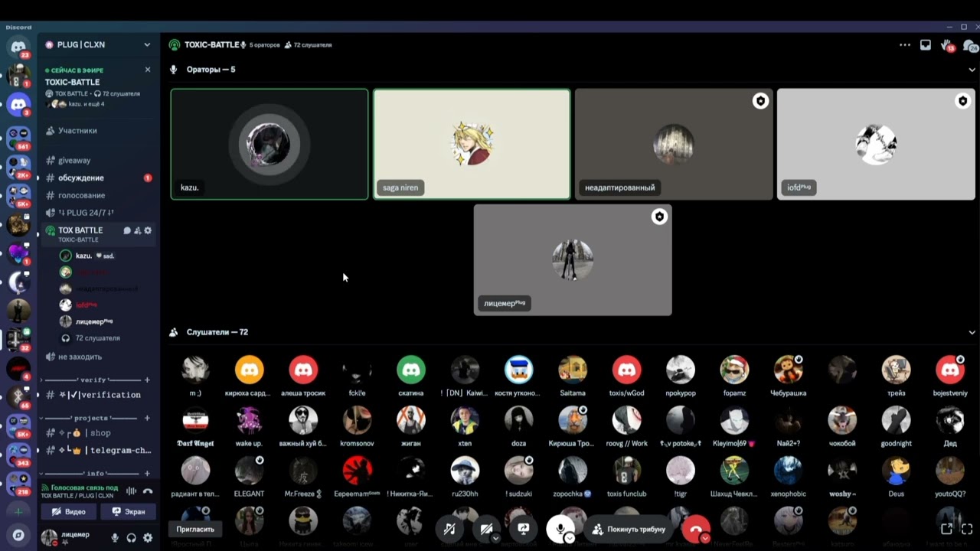
Task: Collapse the Ораторы speakers section
Action: [972, 70]
